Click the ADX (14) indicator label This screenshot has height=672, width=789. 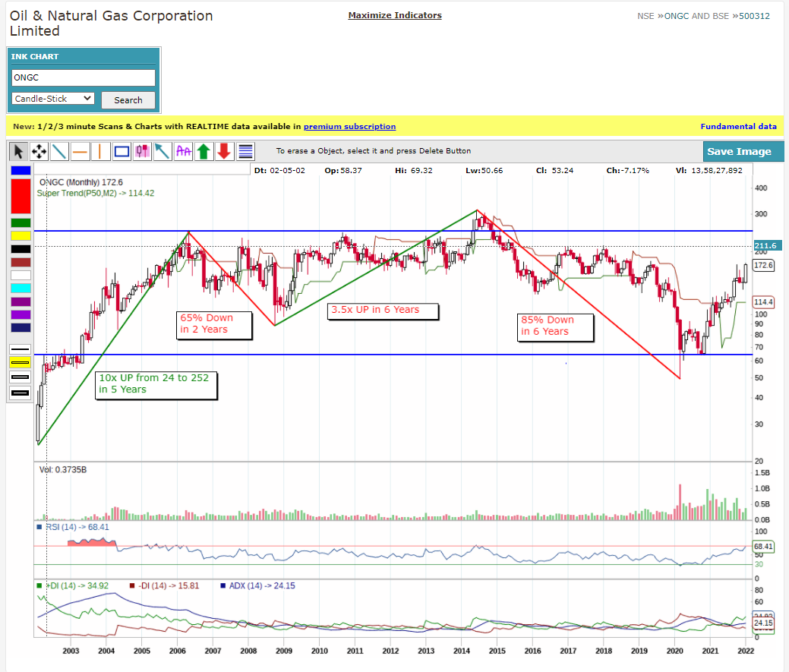coord(257,586)
